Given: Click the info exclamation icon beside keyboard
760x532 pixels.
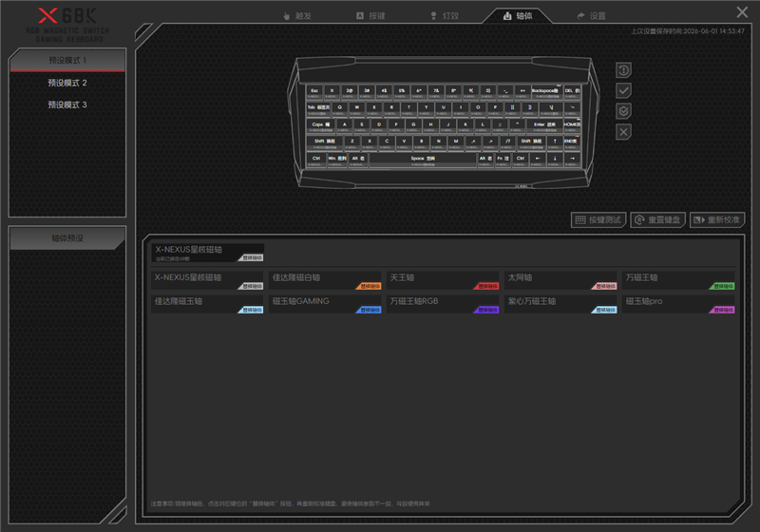Looking at the screenshot, I should point(623,70).
